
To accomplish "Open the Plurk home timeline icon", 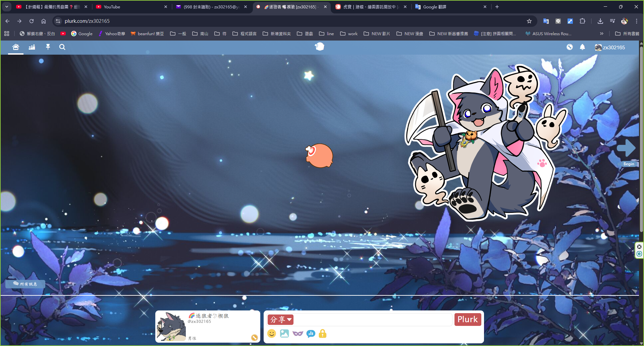I will (x=15, y=47).
